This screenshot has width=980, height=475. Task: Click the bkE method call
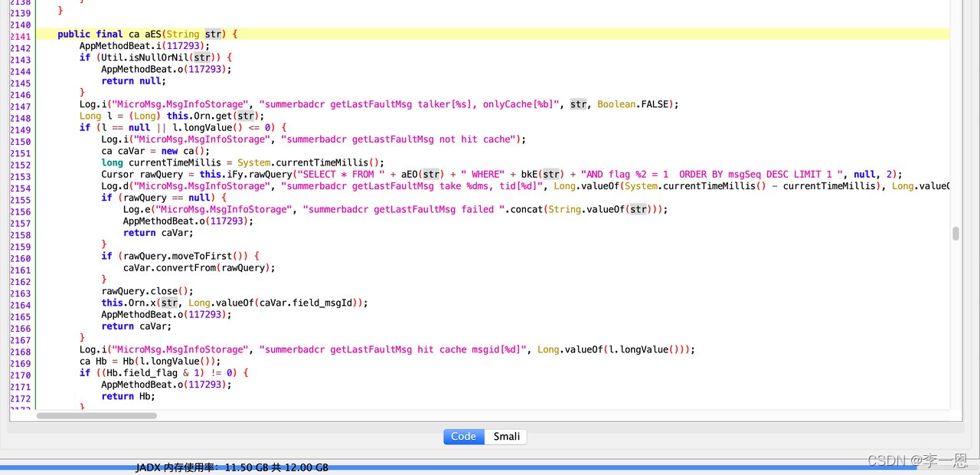[x=530, y=174]
